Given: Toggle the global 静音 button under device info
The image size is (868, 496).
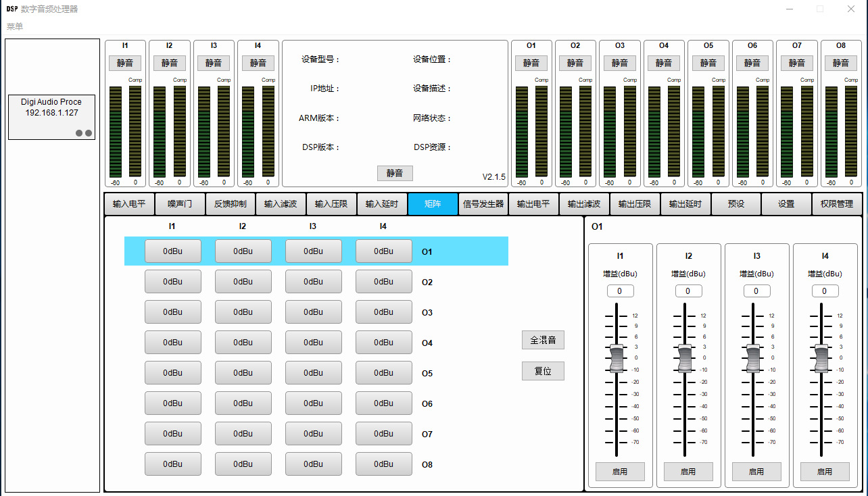Looking at the screenshot, I should point(395,173).
